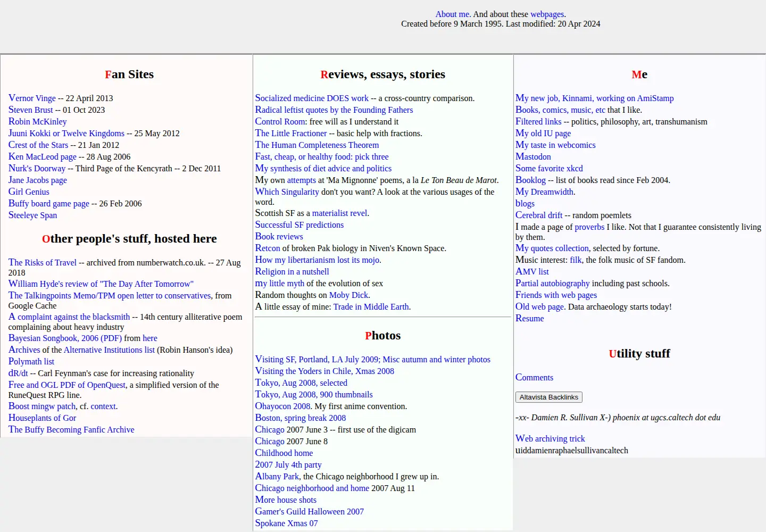Viewport: 766px width, 532px height.
Task: Open 'Socialized medicine DOES work' essay
Action: (312, 98)
